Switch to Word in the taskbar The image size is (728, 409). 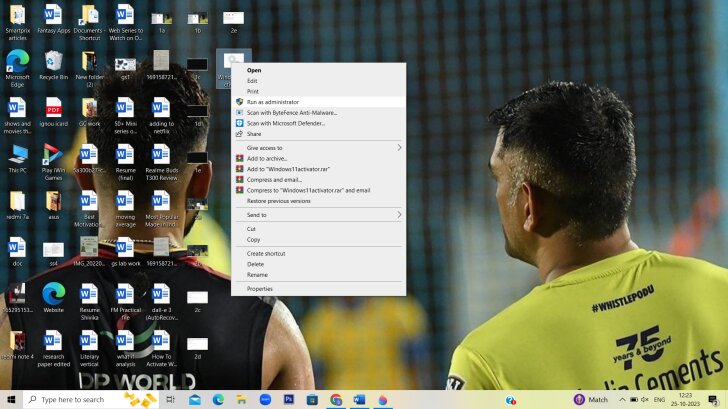359,399
